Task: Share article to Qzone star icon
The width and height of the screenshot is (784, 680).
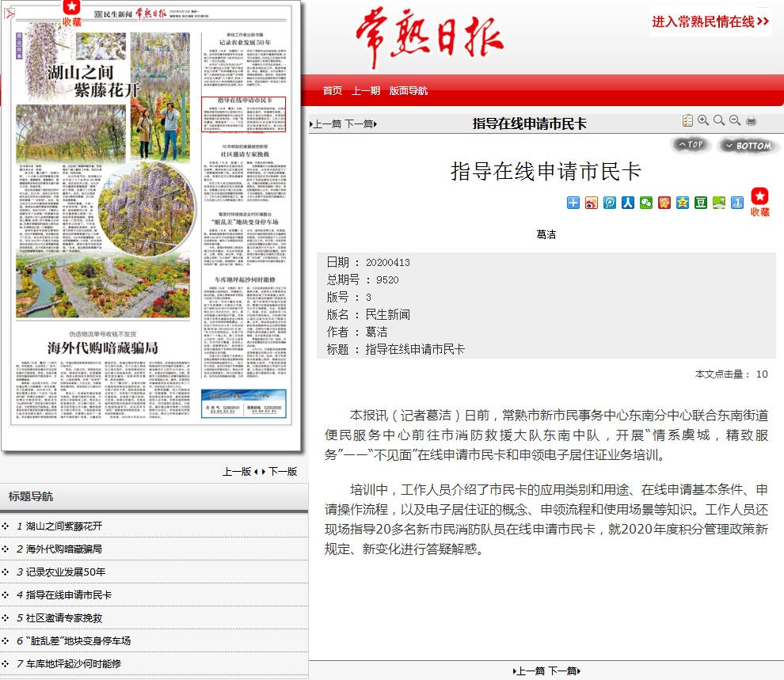Action: 683,203
